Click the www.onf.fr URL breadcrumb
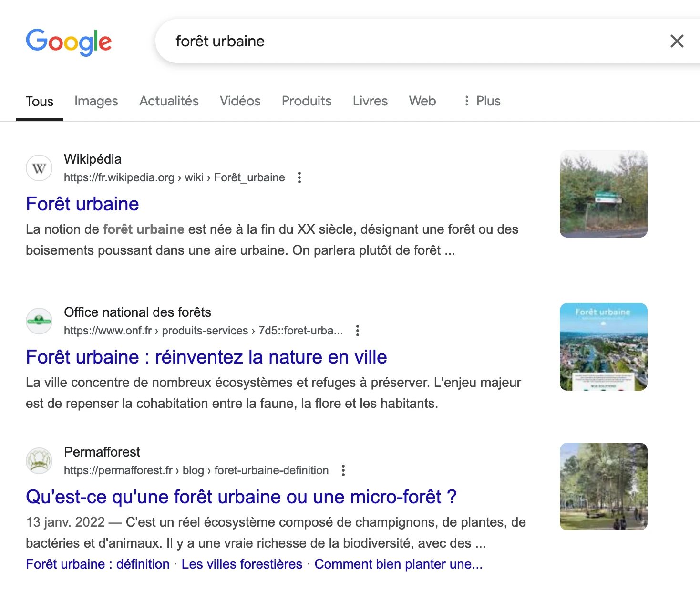The height and width of the screenshot is (603, 700). pos(204,331)
